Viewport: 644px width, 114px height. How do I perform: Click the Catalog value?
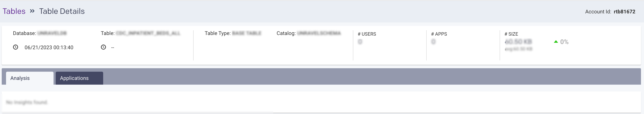[319, 33]
